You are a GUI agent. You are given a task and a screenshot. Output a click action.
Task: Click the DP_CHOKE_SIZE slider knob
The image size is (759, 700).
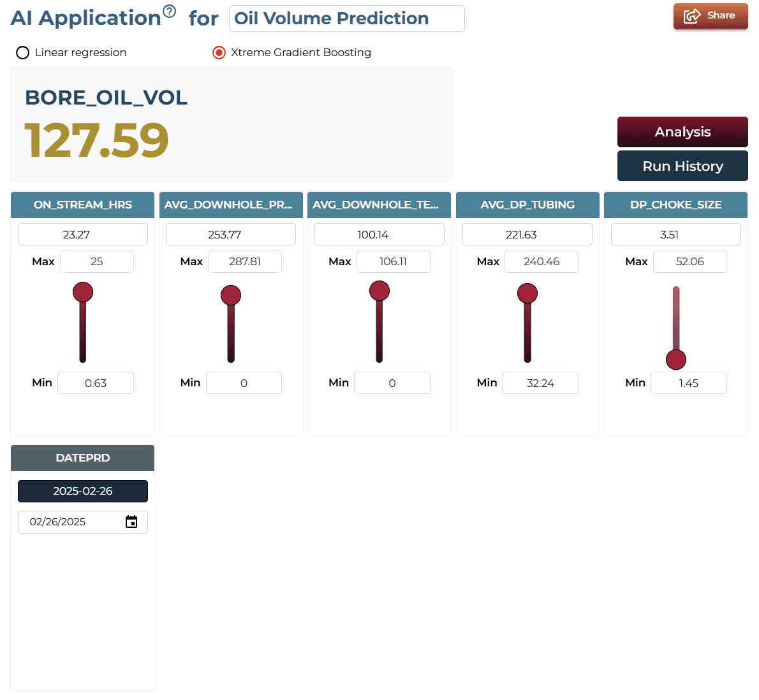coord(675,360)
